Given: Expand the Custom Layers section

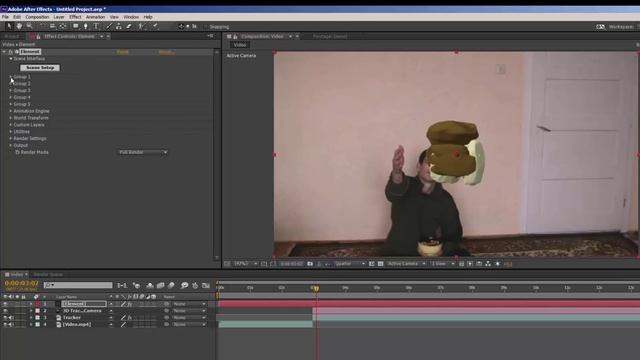Looking at the screenshot, I should (11, 125).
